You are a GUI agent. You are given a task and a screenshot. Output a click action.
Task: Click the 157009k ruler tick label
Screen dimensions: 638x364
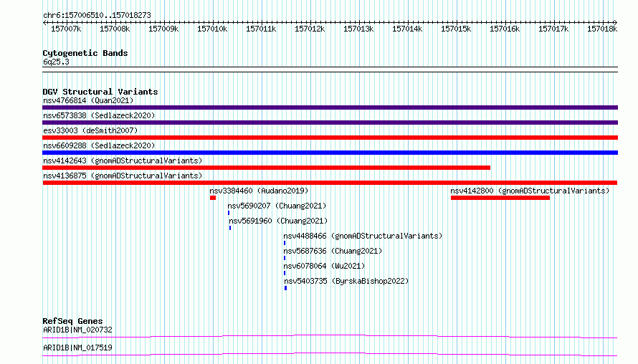163,29
